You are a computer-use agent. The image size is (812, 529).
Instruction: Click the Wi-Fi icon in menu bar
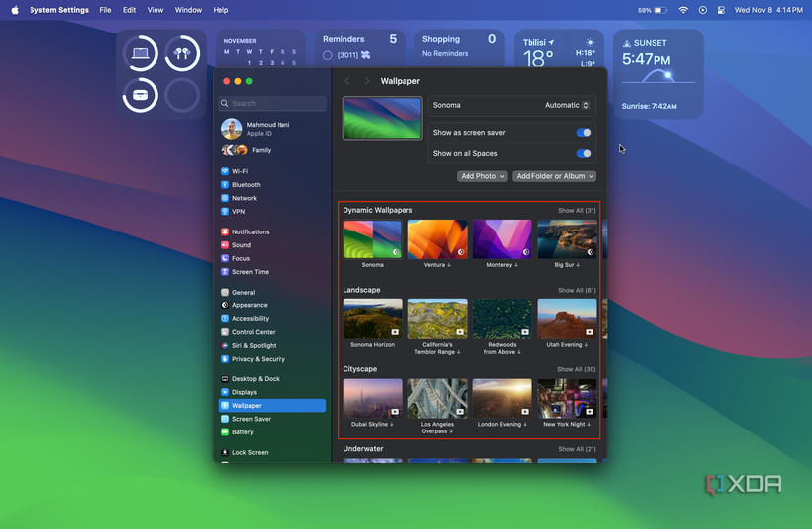tap(683, 10)
